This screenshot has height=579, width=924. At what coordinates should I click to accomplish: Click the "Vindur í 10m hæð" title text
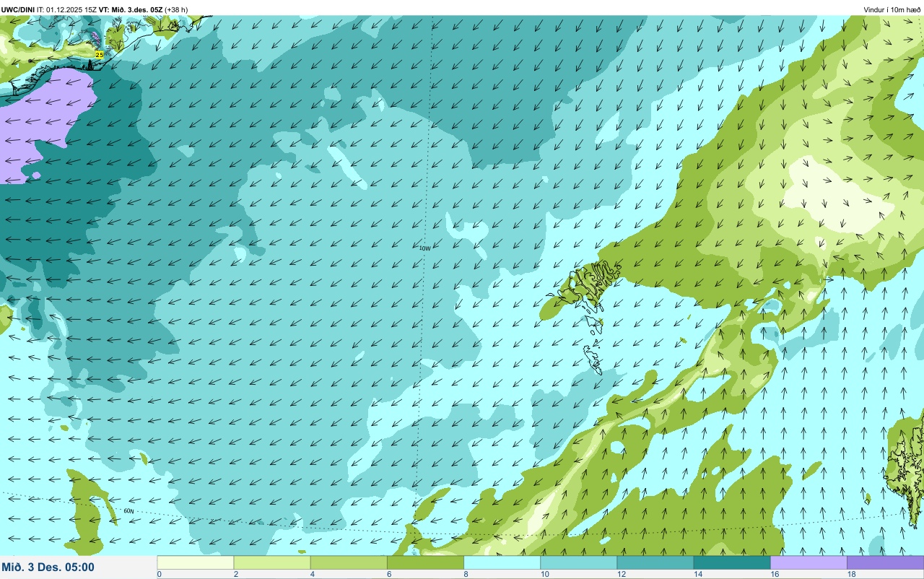point(892,9)
